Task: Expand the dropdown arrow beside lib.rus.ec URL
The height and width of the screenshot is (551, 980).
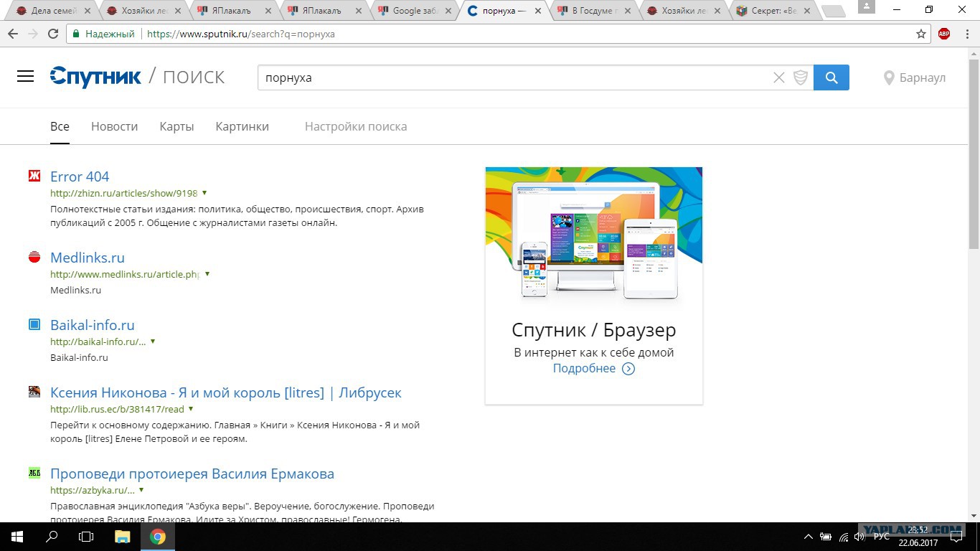Action: [191, 409]
